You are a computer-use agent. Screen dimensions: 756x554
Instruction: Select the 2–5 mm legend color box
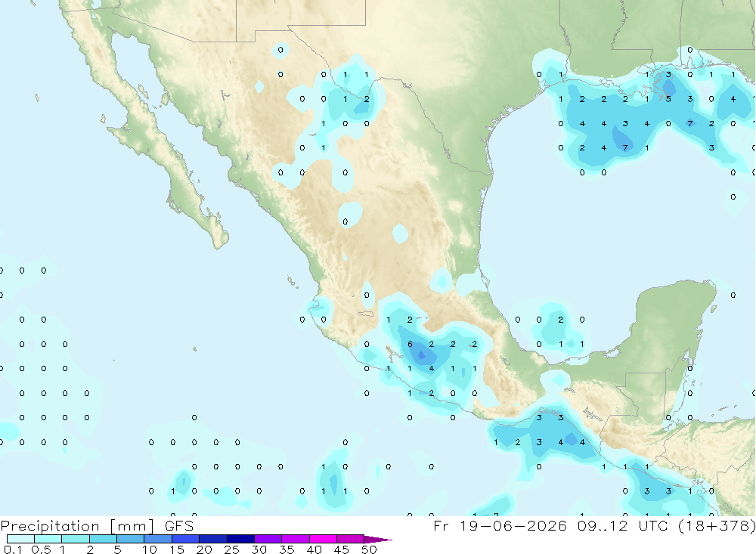coord(103,539)
